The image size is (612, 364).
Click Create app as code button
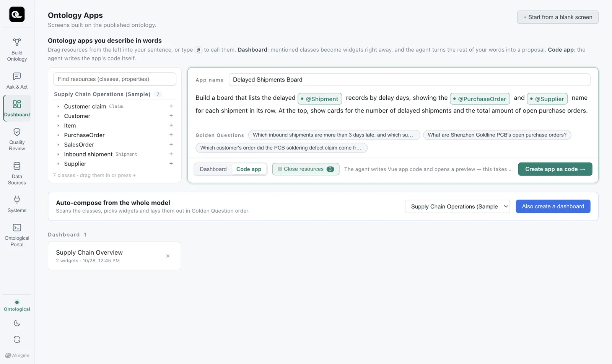tap(555, 169)
